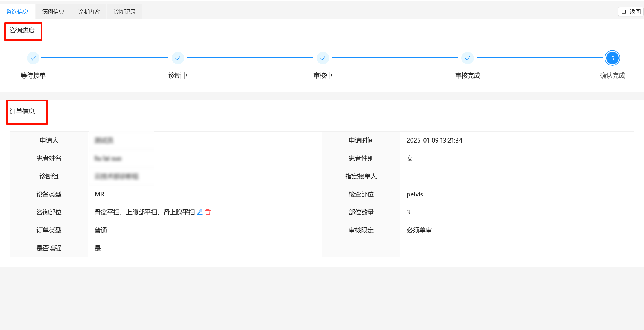The image size is (644, 330).
Task: Click the 等待接单 step checkmark icon
Action: (x=33, y=58)
